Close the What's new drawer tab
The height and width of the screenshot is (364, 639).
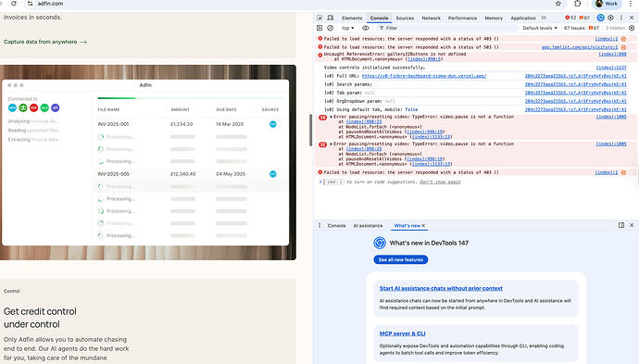click(423, 225)
